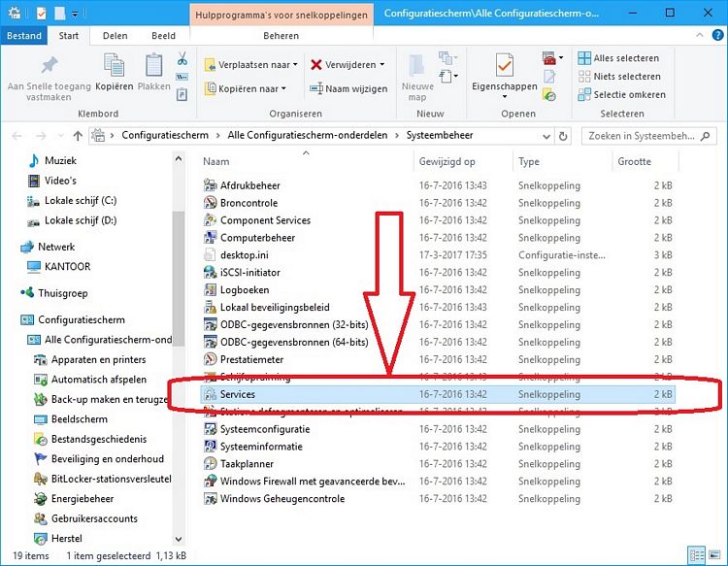
Task: Switch to the Start ribbon tab
Action: [x=69, y=36]
